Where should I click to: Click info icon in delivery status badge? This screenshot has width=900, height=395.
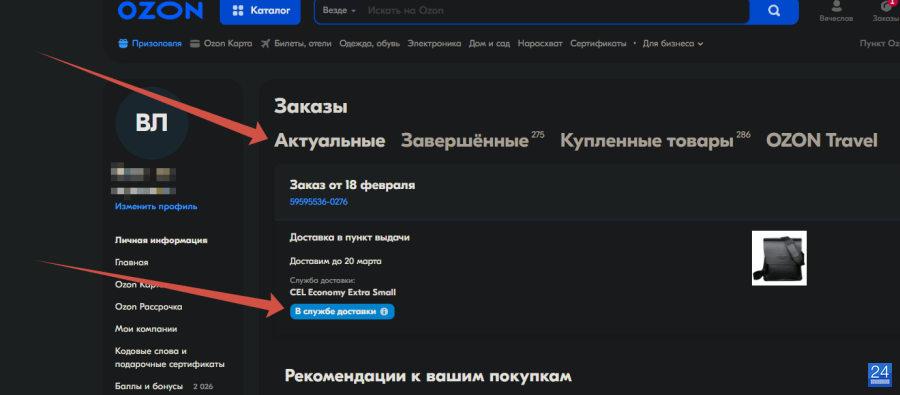[384, 311]
